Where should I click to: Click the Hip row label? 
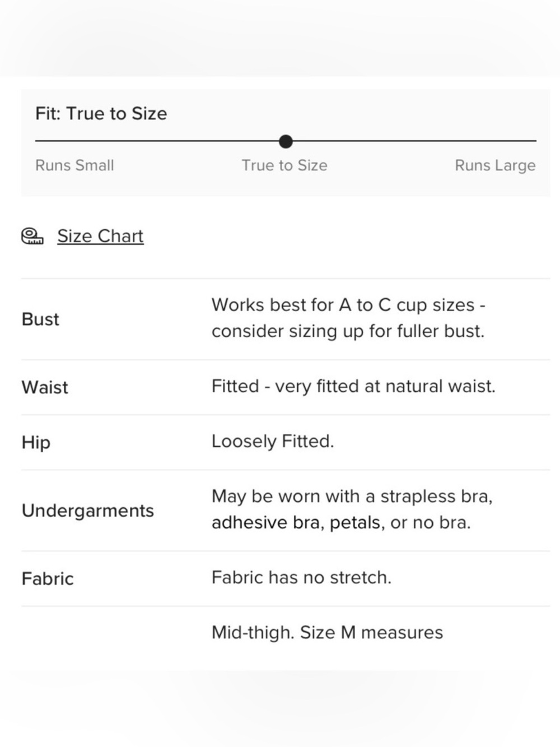36,443
